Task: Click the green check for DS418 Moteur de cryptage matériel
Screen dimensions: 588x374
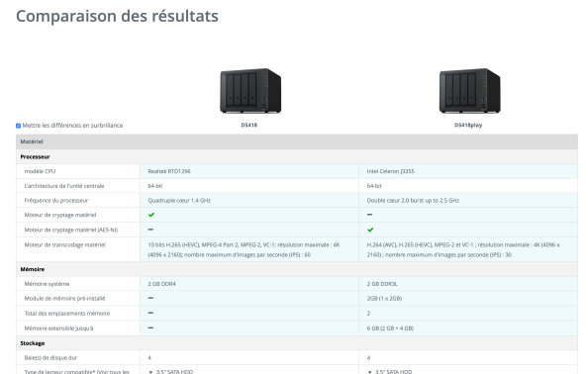Action: 151,215
